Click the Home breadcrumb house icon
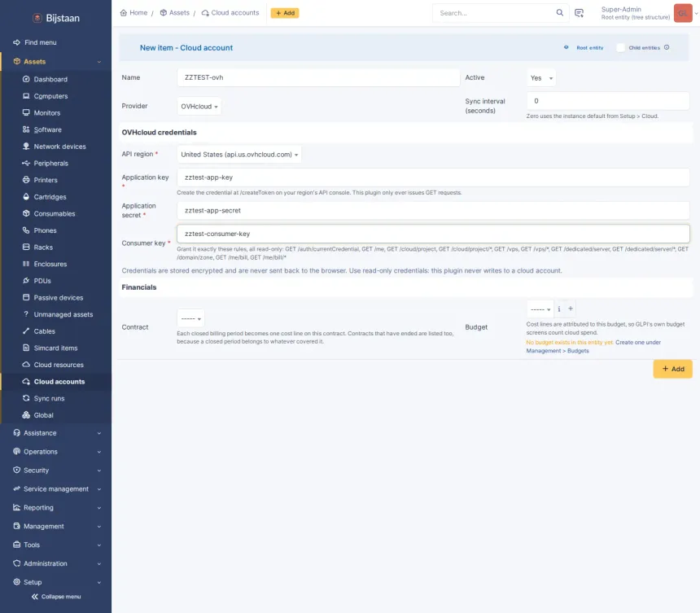 124,13
